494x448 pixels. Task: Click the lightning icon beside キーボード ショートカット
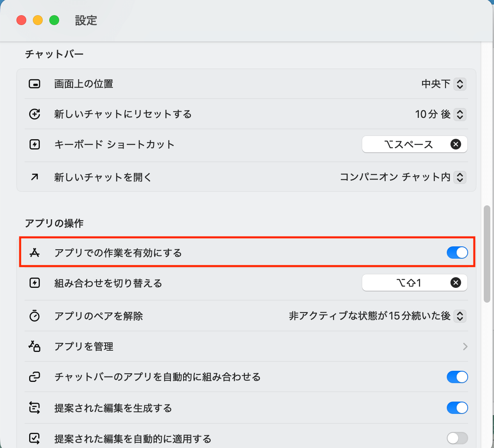point(34,145)
